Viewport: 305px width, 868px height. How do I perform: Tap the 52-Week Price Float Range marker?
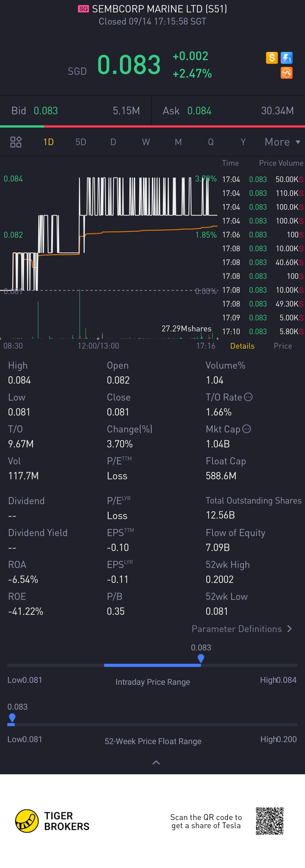[x=12, y=717]
